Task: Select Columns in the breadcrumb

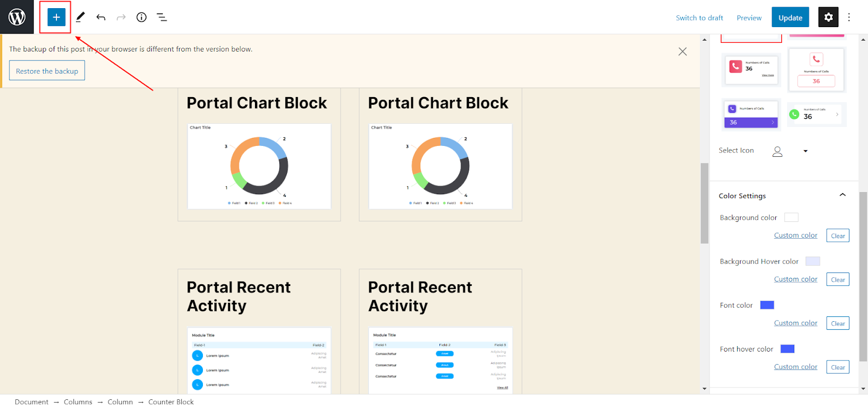Action: (x=78, y=402)
